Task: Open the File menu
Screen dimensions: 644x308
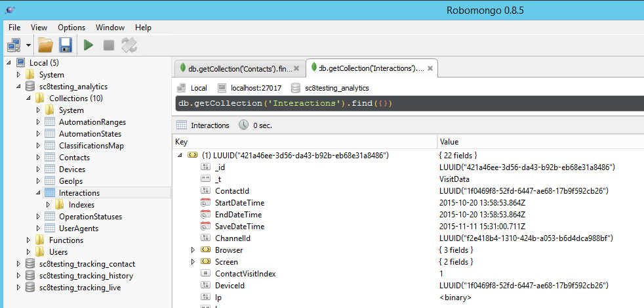Action: 14,28
